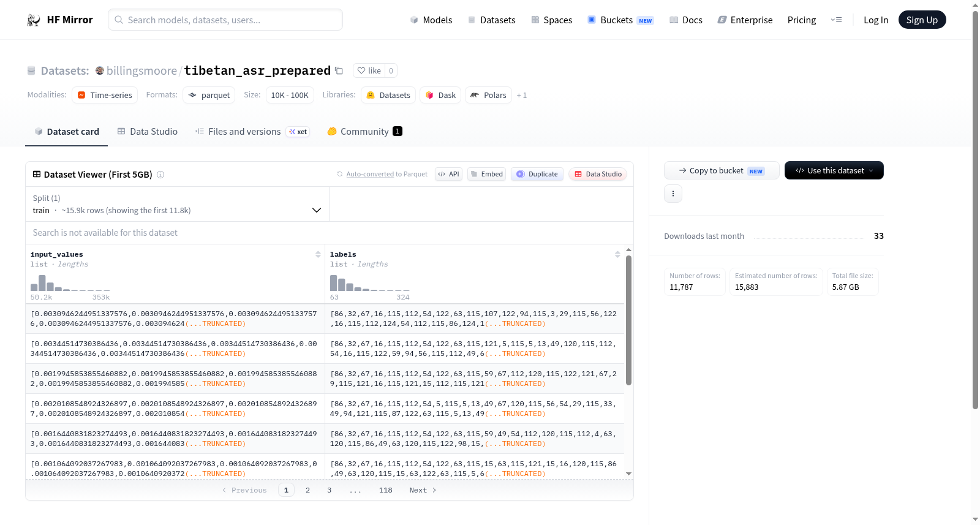Click the labels length histogram

tap(370, 283)
